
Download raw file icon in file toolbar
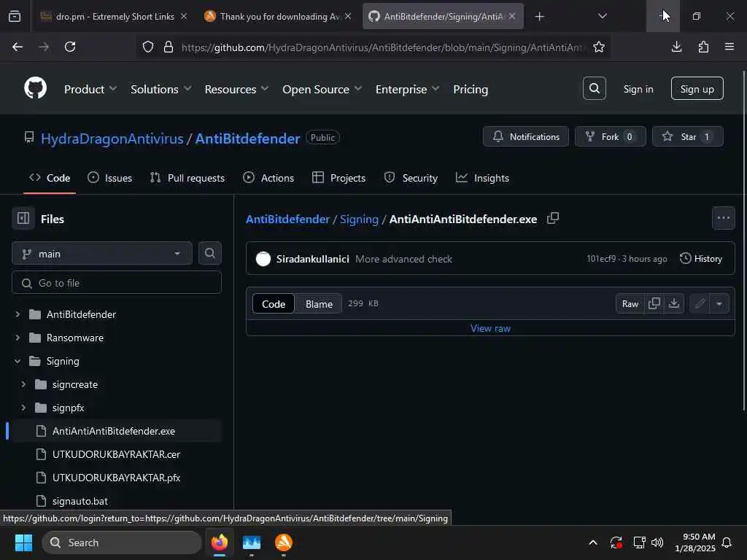(673, 303)
